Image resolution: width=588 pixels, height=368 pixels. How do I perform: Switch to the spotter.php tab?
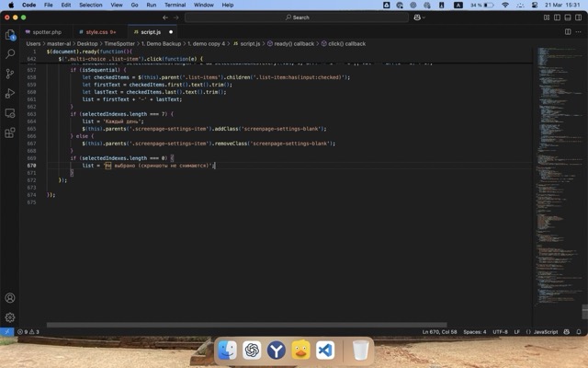tap(46, 31)
